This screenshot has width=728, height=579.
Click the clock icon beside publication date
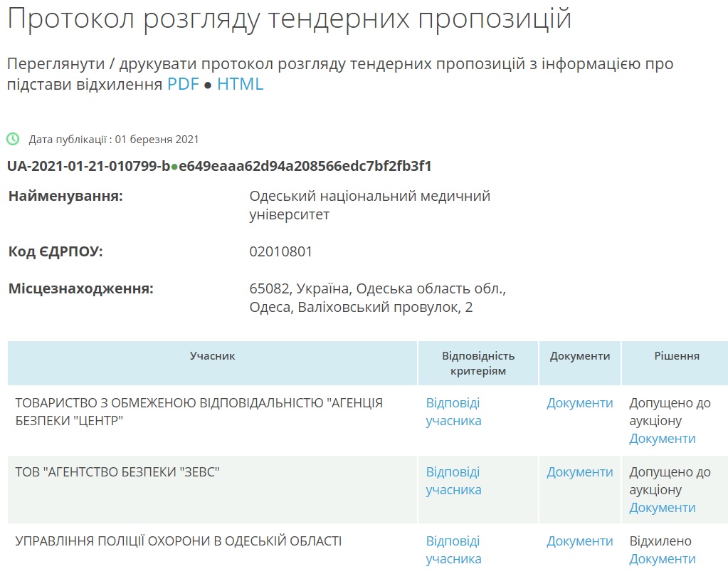point(13,139)
